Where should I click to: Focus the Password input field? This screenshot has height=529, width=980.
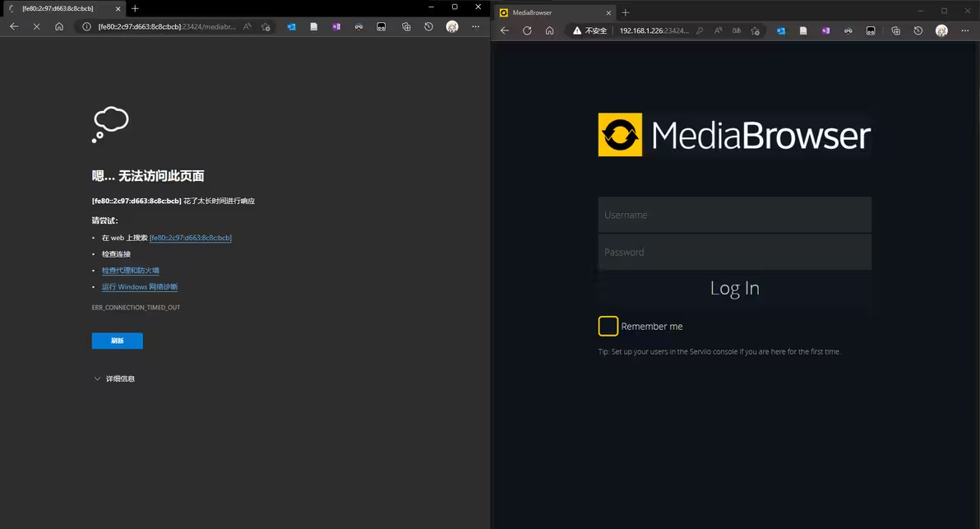pos(734,252)
